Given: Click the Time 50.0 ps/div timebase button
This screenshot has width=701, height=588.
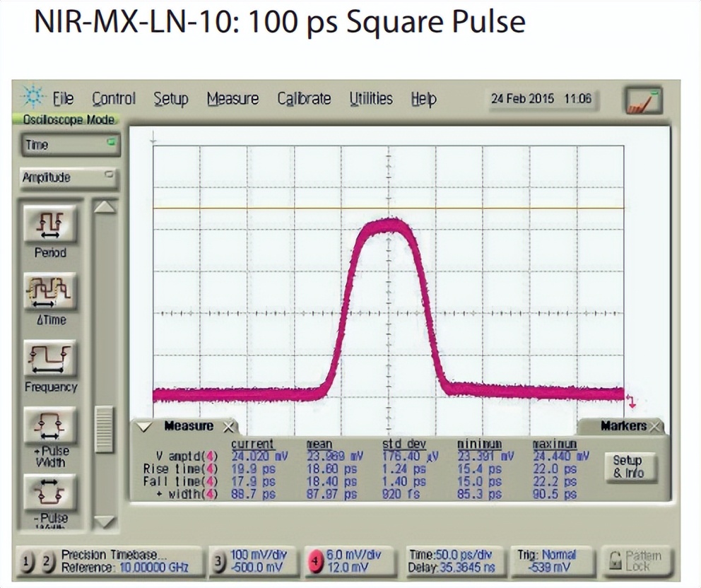Looking at the screenshot, I should pos(452,561).
